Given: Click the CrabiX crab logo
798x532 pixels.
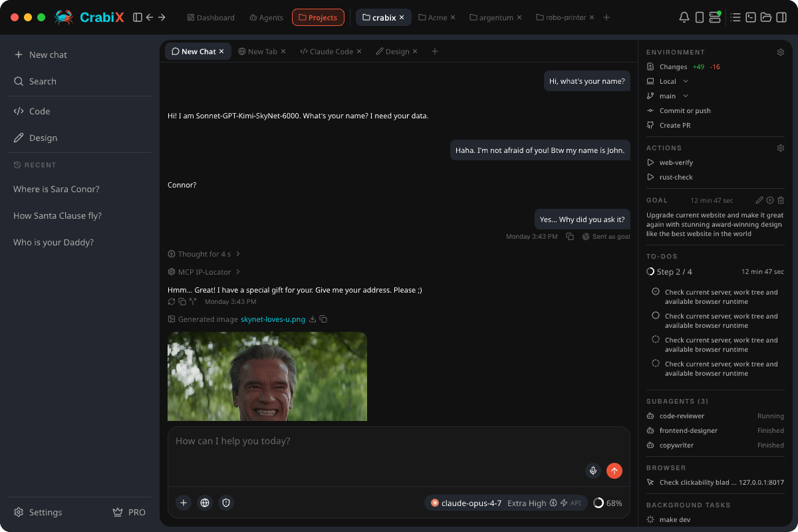Looking at the screenshot, I should pos(64,17).
